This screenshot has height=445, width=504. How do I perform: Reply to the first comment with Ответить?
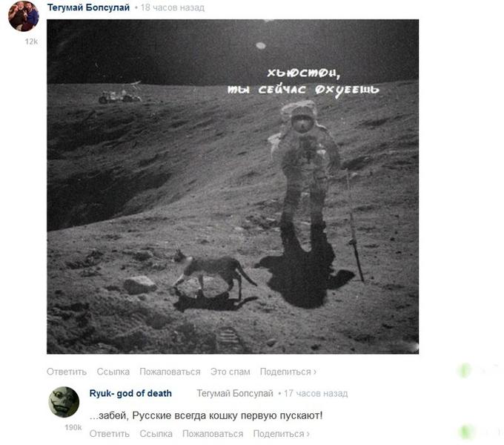pos(67,372)
